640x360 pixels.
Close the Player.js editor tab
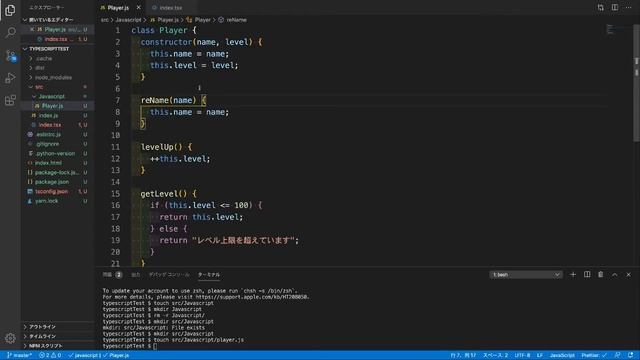point(139,7)
